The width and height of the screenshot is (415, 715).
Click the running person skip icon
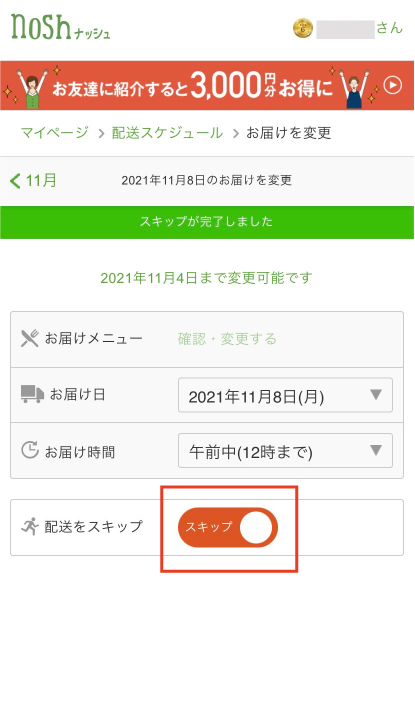coord(30,526)
